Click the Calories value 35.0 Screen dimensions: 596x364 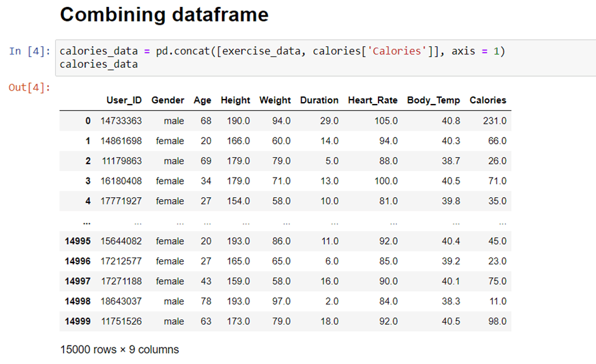click(x=497, y=201)
